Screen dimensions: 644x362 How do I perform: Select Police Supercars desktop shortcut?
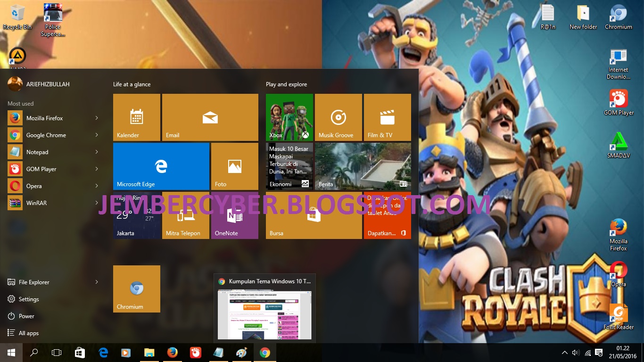pyautogui.click(x=53, y=20)
